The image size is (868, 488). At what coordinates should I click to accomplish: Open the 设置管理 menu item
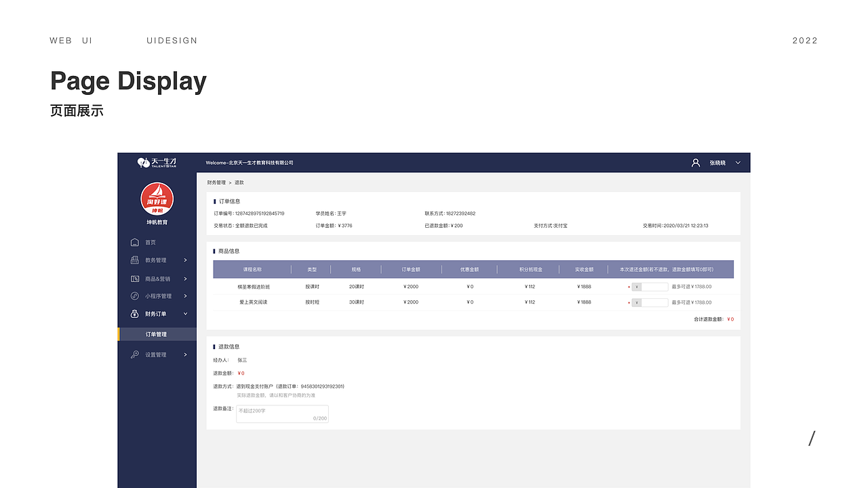point(157,354)
